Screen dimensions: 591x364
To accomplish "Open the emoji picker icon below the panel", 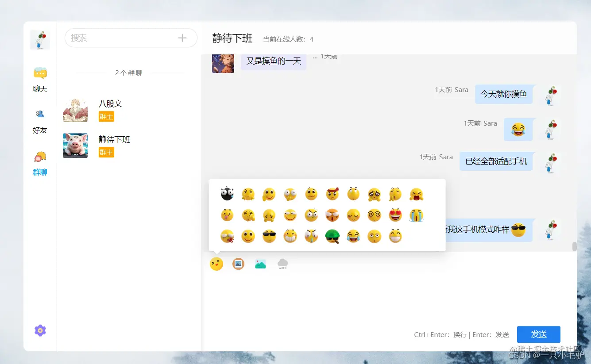I will [216, 263].
